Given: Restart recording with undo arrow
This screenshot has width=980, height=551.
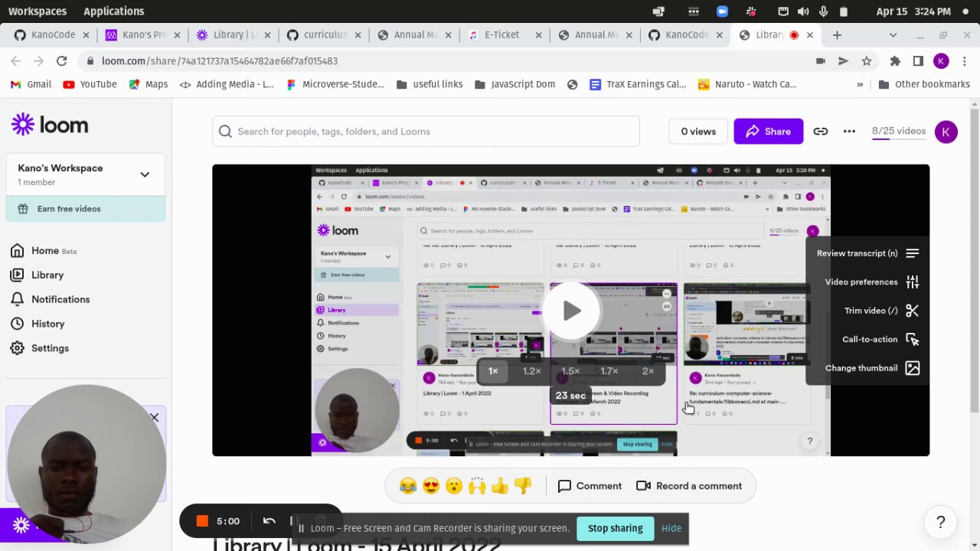Looking at the screenshot, I should click(269, 521).
